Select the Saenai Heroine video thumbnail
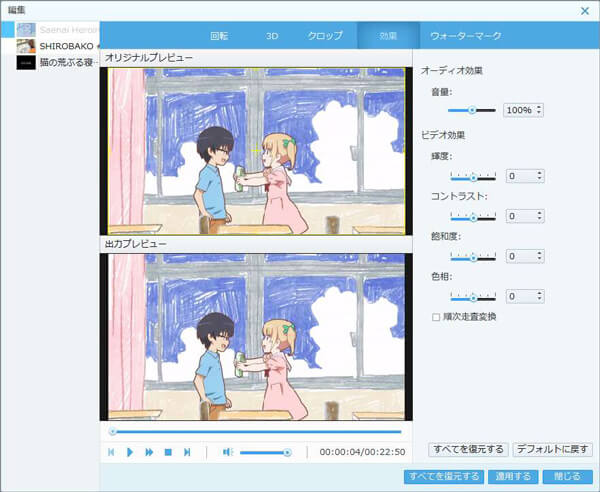Image resolution: width=600 pixels, height=492 pixels. coord(26,29)
